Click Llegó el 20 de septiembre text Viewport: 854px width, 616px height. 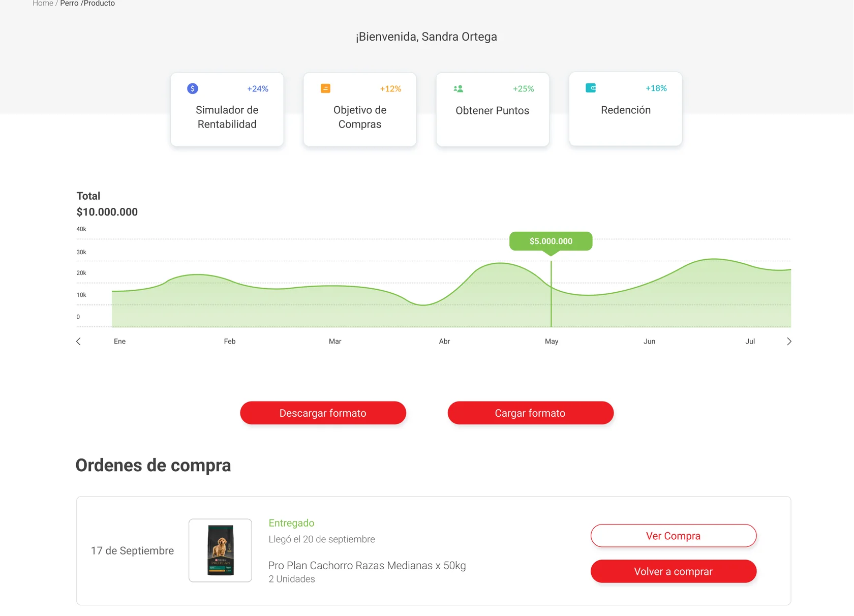click(x=322, y=539)
